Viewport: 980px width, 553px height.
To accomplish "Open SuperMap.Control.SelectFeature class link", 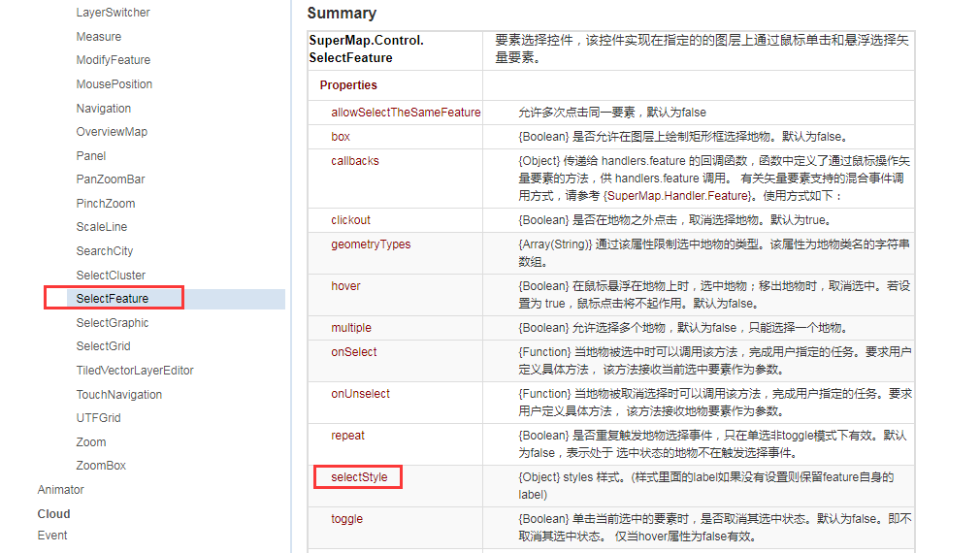I will tap(366, 49).
